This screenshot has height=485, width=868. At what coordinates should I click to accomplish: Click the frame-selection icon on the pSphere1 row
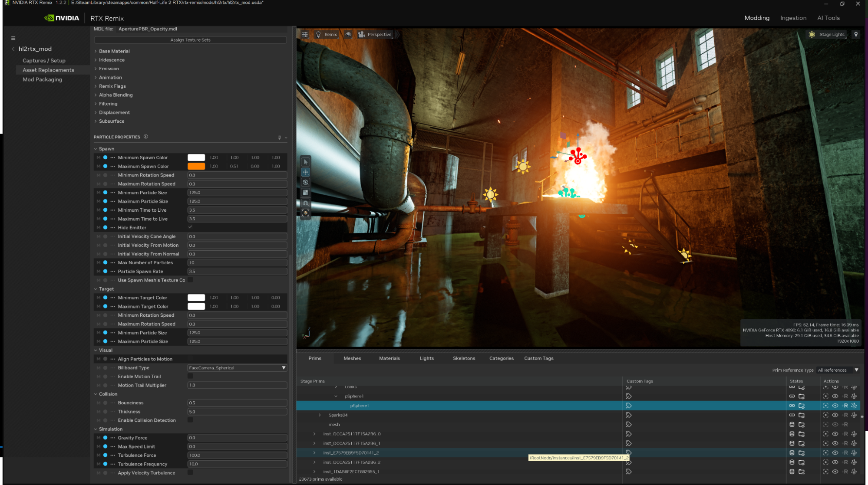pyautogui.click(x=825, y=406)
